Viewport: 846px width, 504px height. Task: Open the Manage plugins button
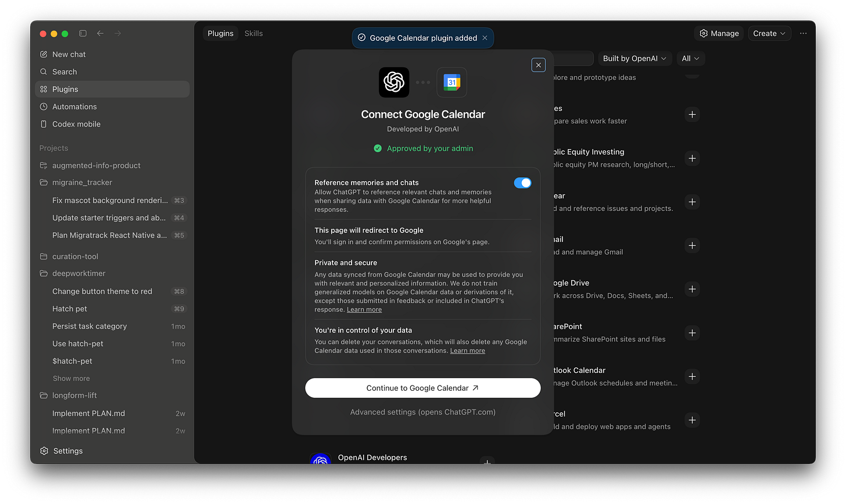point(719,33)
